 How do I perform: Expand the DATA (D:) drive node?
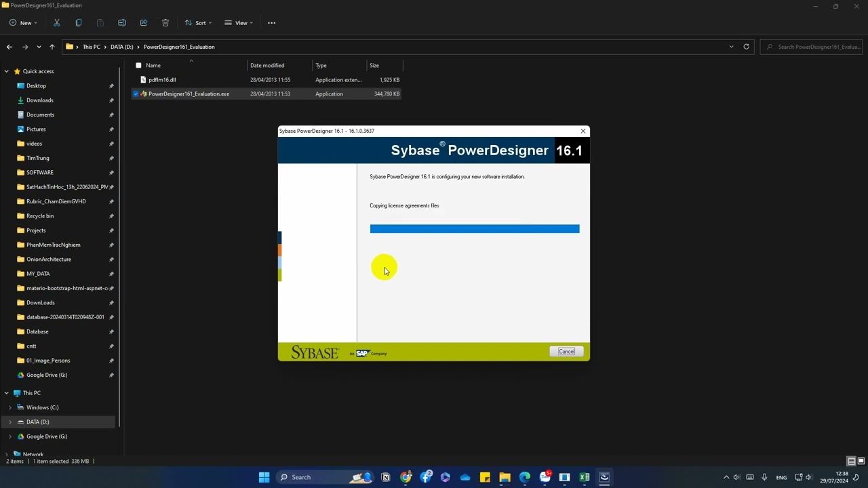[x=10, y=422]
